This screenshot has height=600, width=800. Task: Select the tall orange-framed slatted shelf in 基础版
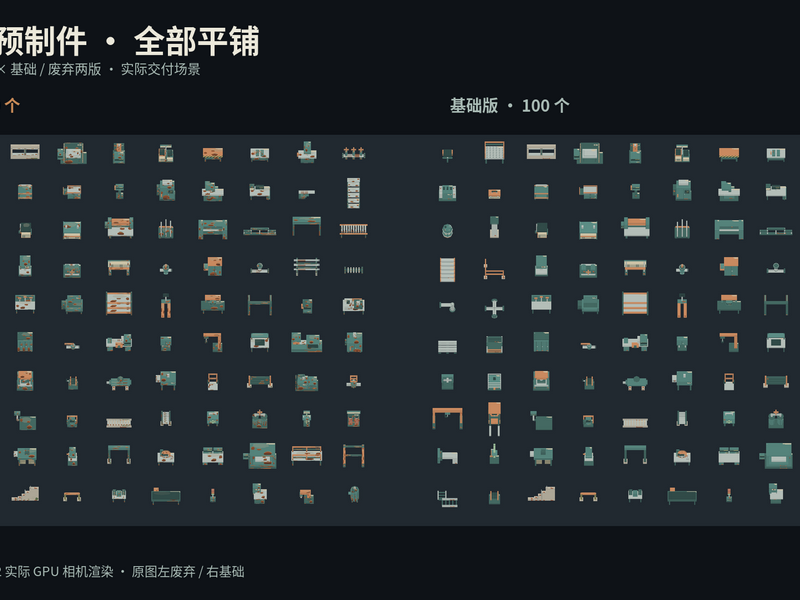tap(447, 269)
